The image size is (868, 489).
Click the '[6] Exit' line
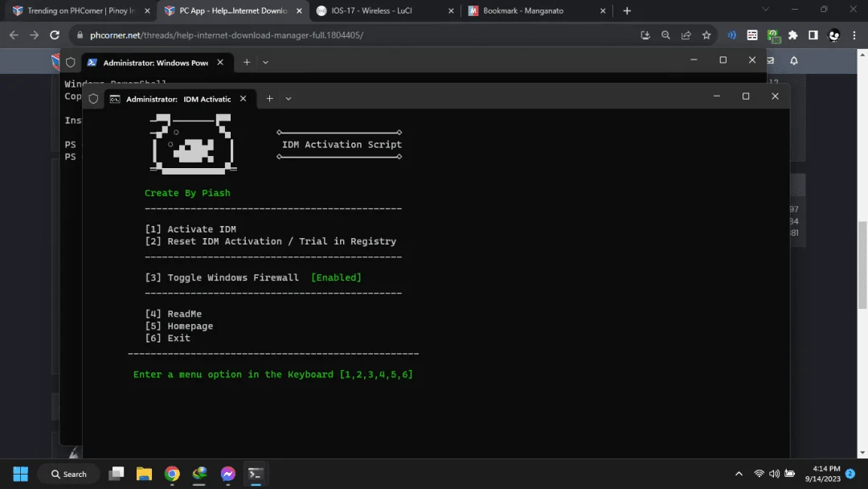pyautogui.click(x=168, y=338)
